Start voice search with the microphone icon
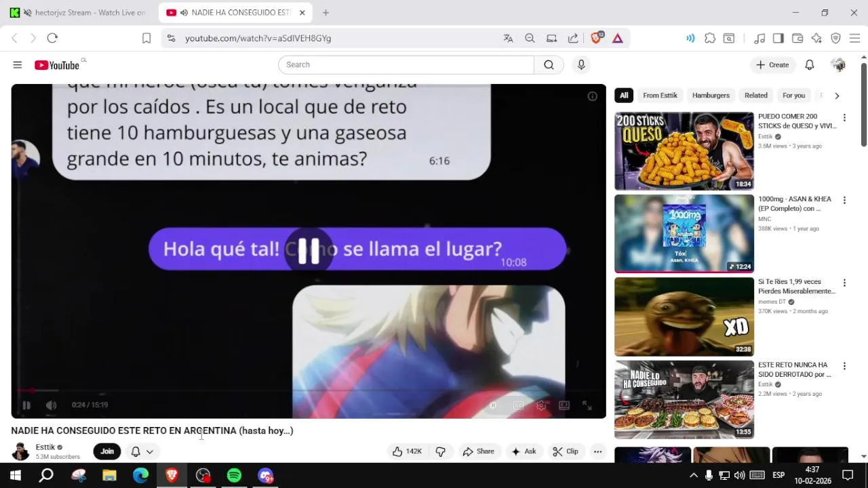Viewport: 868px width, 488px height. click(x=581, y=65)
